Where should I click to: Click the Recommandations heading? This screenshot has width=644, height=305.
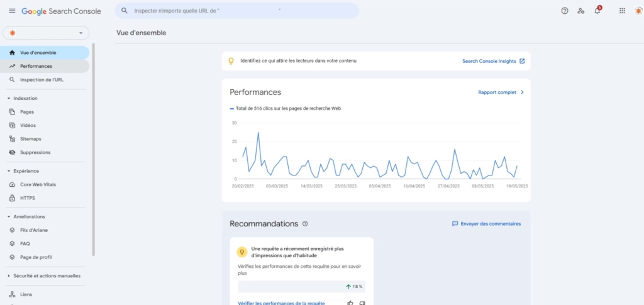(x=264, y=224)
